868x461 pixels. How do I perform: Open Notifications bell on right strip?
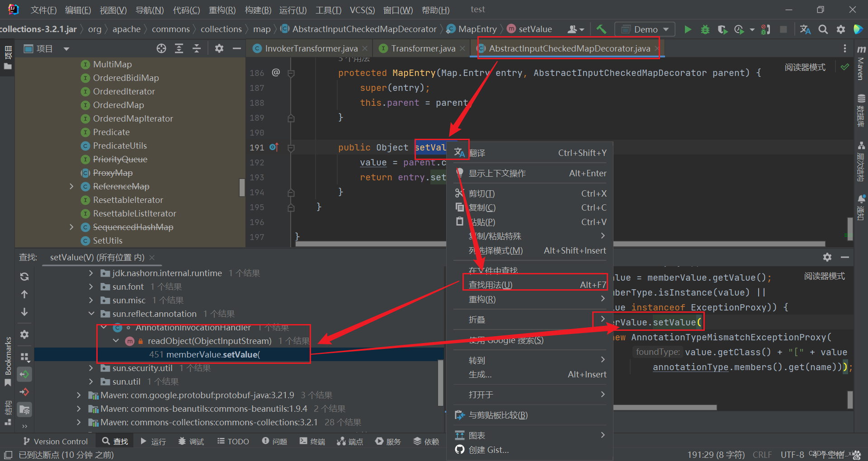[x=861, y=207]
